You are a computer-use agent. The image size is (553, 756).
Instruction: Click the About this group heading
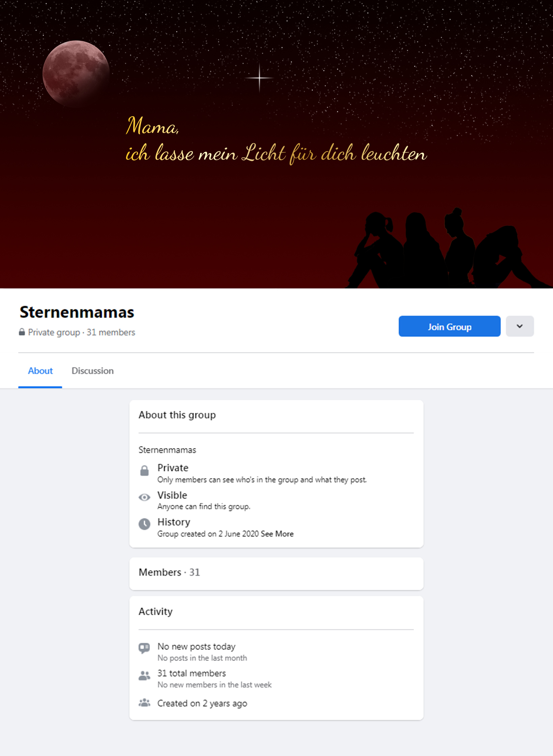point(177,415)
